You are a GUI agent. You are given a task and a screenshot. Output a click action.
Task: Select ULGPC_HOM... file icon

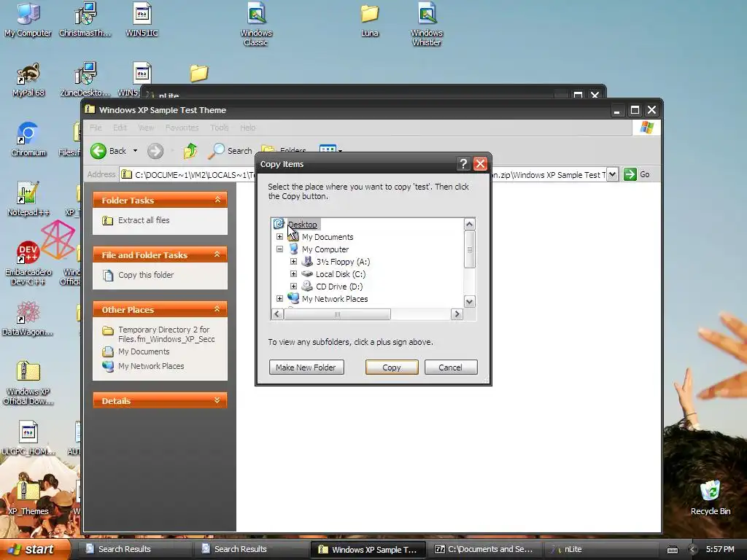[x=28, y=438]
